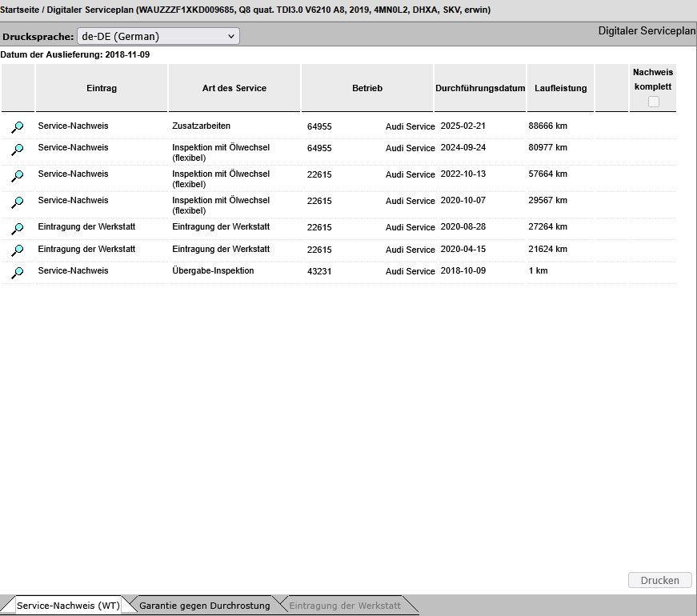Click the Eintrag column header
This screenshot has height=616, width=697.
tap(102, 88)
